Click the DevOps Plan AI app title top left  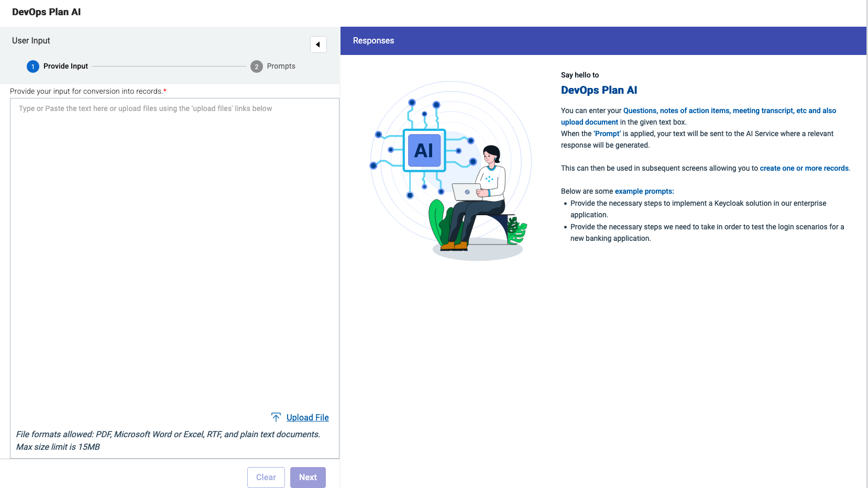46,12
